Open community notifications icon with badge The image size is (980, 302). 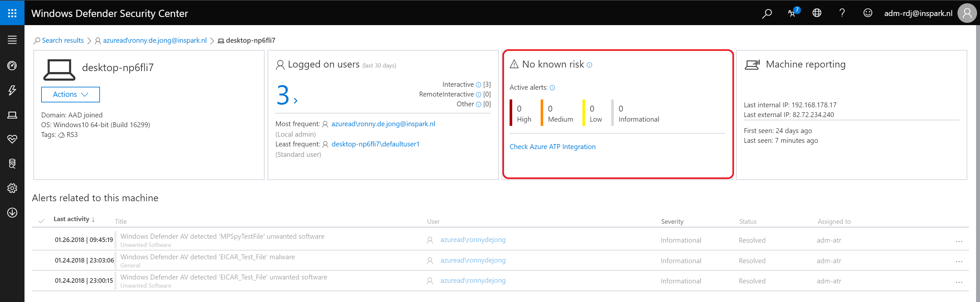pos(792,13)
